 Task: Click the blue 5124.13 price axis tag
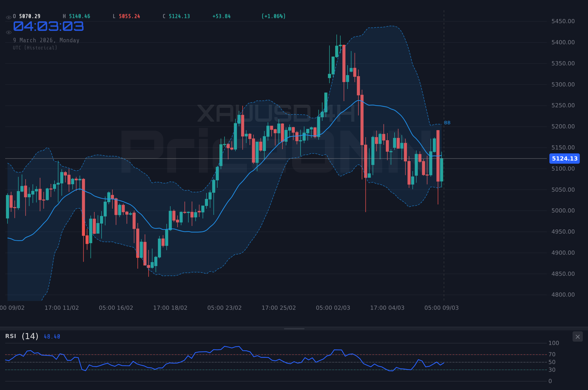coord(565,158)
